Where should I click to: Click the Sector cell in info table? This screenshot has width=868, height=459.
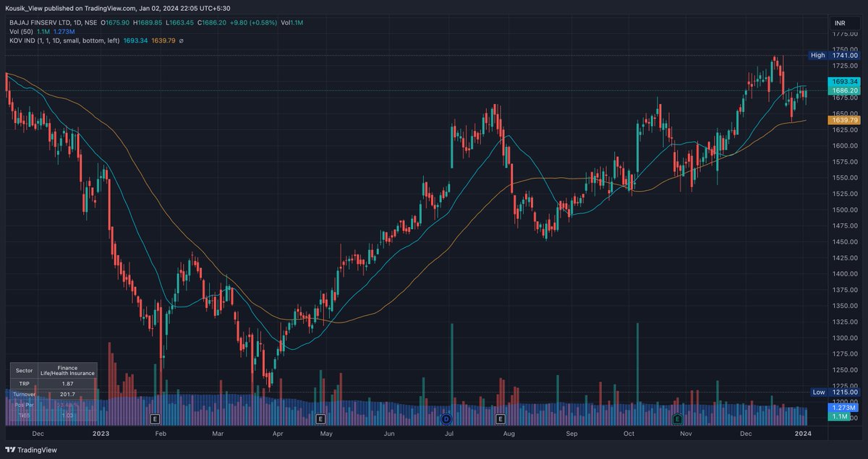coord(24,370)
